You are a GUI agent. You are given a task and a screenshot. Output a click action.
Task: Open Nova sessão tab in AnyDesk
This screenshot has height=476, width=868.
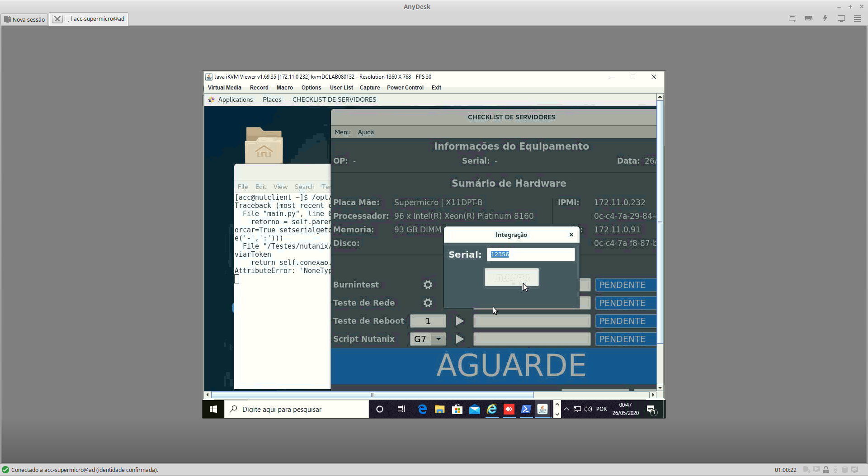point(25,19)
